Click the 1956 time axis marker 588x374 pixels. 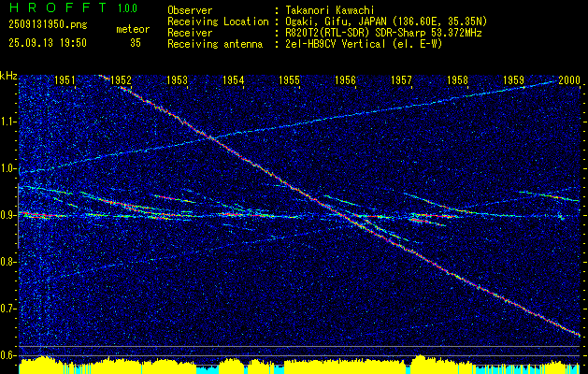(345, 79)
